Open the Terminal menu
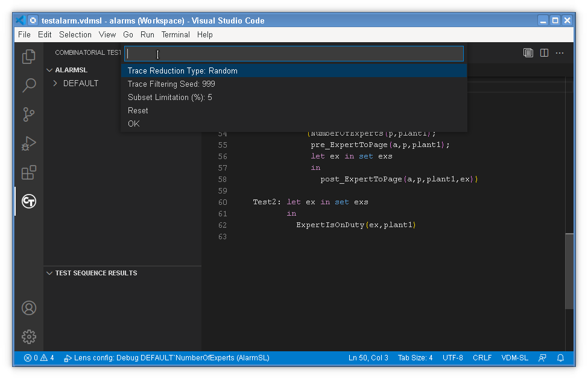The width and height of the screenshot is (588, 379). (175, 35)
